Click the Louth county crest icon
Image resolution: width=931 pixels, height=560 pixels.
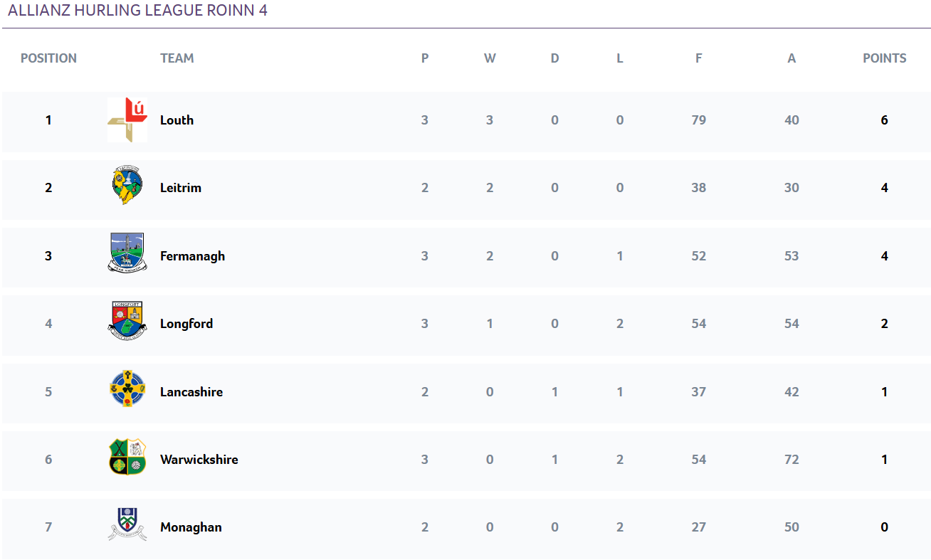pos(127,120)
